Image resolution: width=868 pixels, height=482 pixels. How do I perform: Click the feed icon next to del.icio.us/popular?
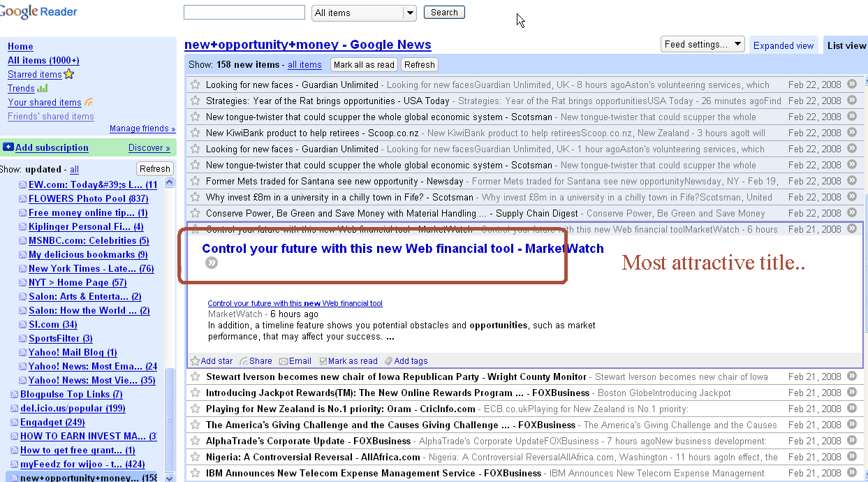point(14,408)
